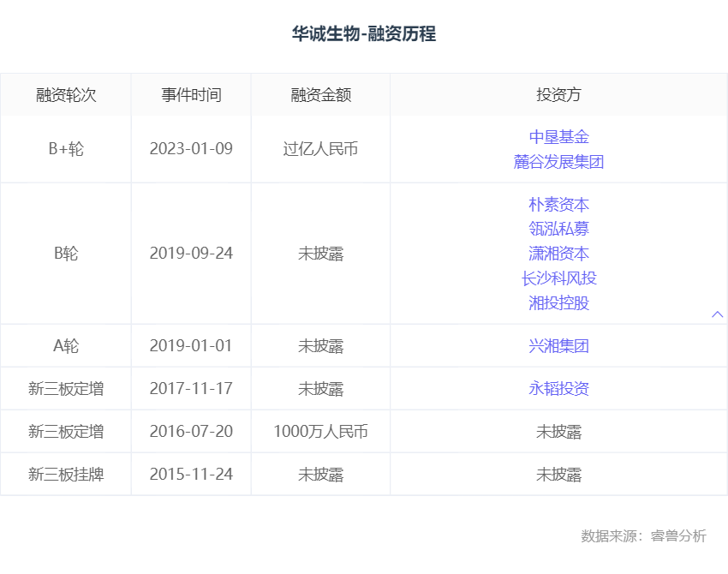
Task: Select the 过亿人民币 amount cell
Action: coord(321,149)
